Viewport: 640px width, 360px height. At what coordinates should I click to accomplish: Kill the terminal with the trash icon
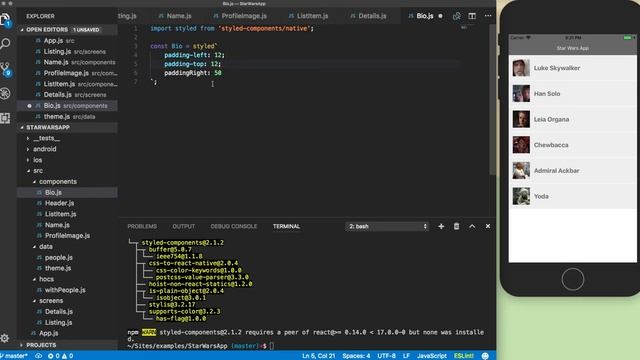tap(456, 226)
